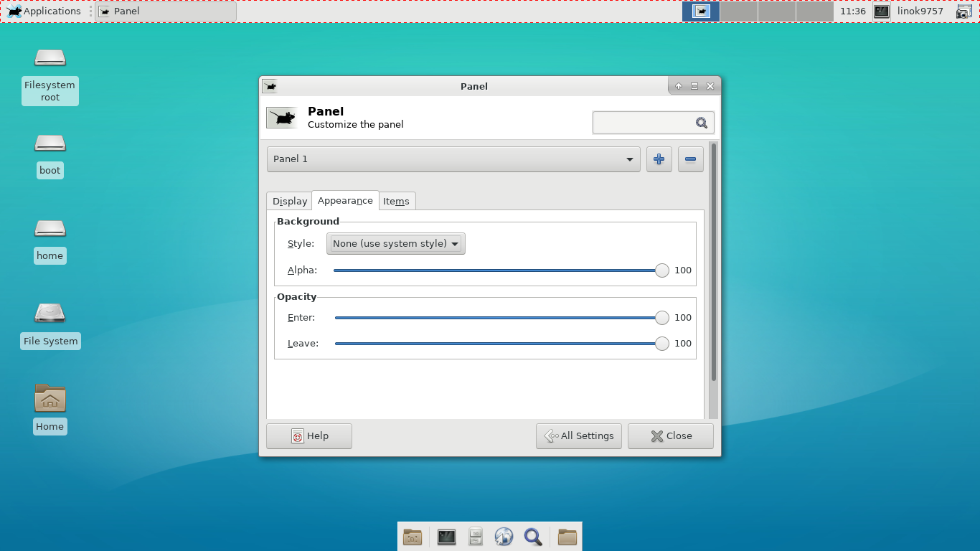Launch web browser from bottom dock
Screen dimensions: 980x551
click(x=504, y=537)
